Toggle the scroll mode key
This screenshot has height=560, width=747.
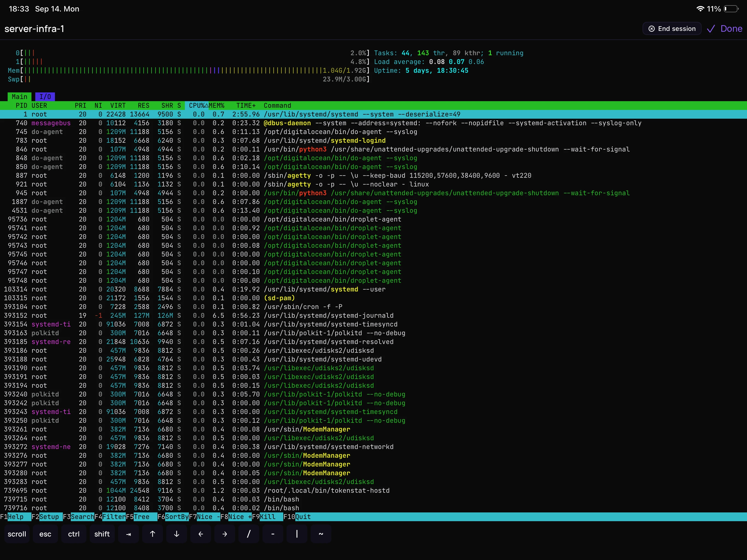click(x=17, y=534)
